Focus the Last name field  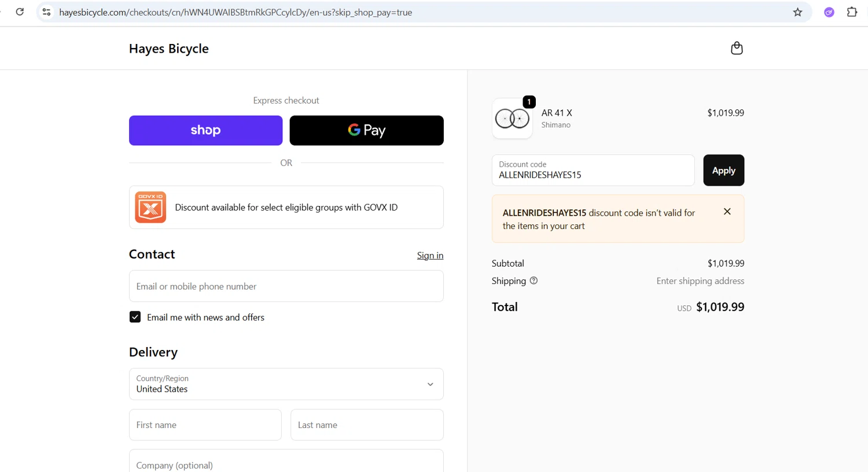pyautogui.click(x=367, y=425)
